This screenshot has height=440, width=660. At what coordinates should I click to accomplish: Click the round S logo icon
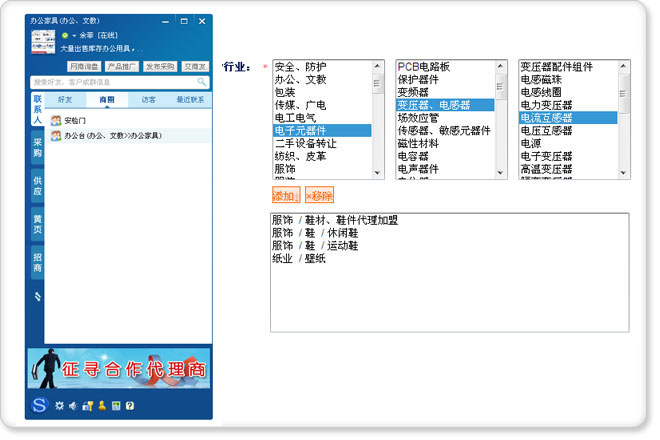click(x=39, y=404)
